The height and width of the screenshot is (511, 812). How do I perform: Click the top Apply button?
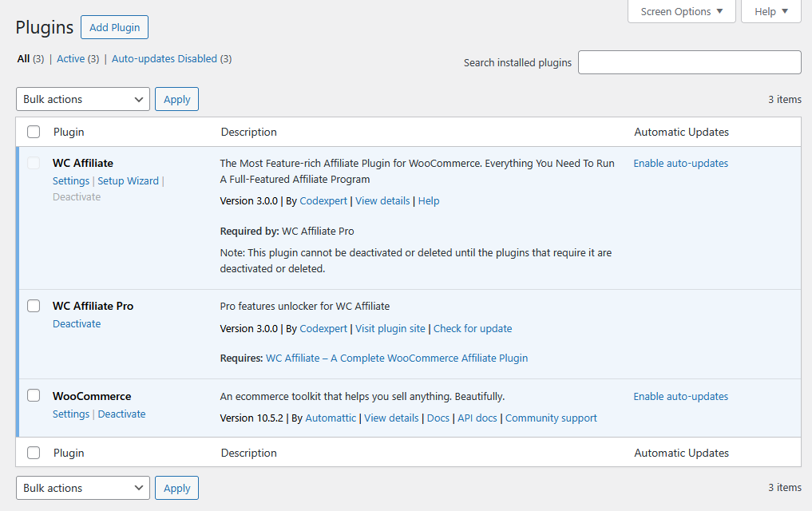tap(176, 99)
